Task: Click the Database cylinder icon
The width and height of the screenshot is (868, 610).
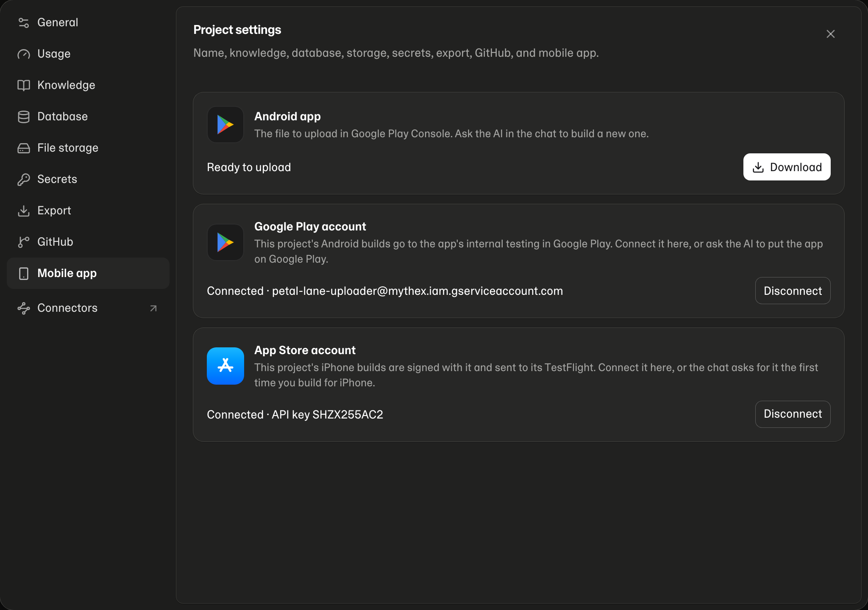Action: [24, 116]
